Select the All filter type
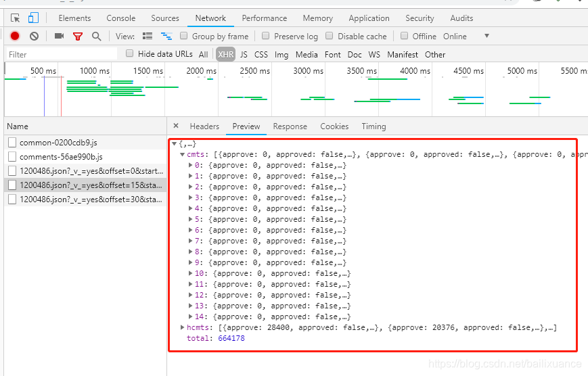This screenshot has width=588, height=376. click(203, 55)
